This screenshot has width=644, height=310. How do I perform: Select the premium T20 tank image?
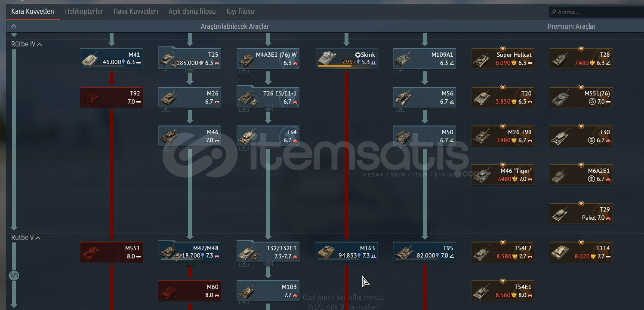[x=482, y=98]
